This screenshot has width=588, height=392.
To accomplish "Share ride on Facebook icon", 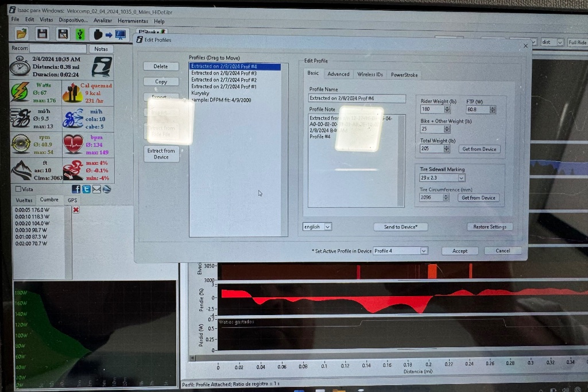I will pos(76,189).
